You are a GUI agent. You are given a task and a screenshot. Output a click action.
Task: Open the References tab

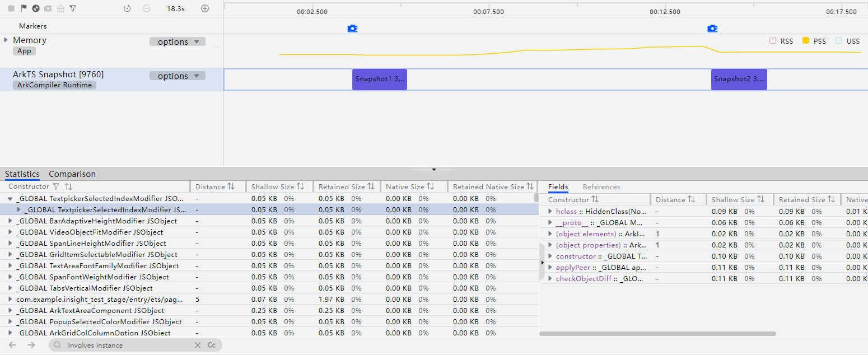click(601, 187)
